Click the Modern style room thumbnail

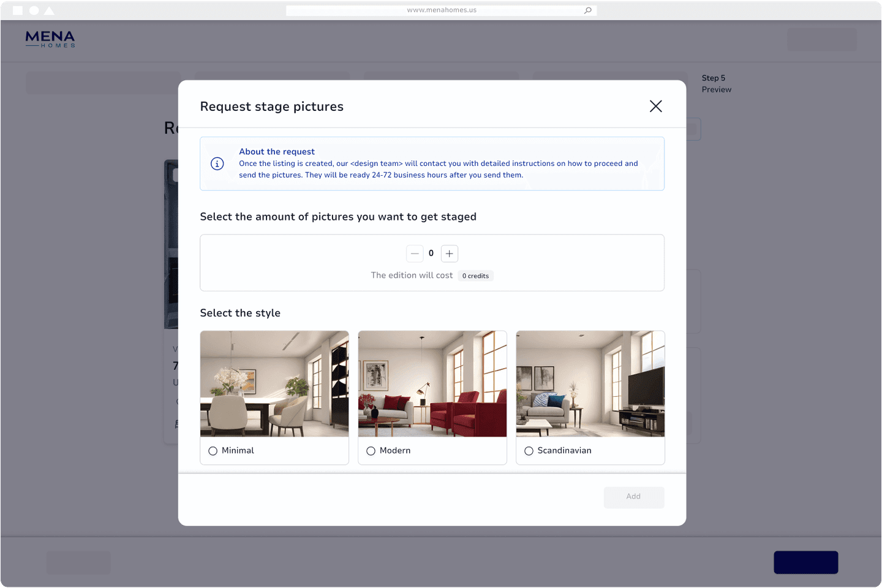tap(432, 384)
